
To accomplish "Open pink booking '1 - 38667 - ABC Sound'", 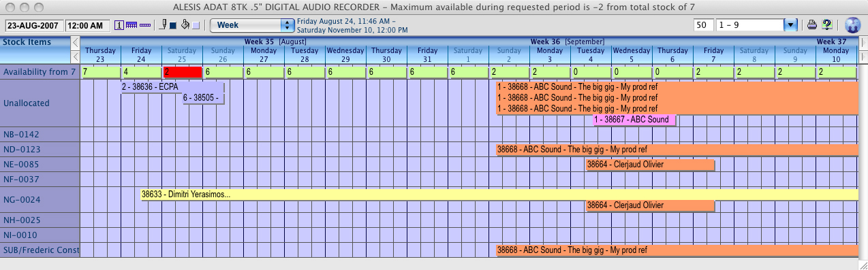I will coord(634,120).
